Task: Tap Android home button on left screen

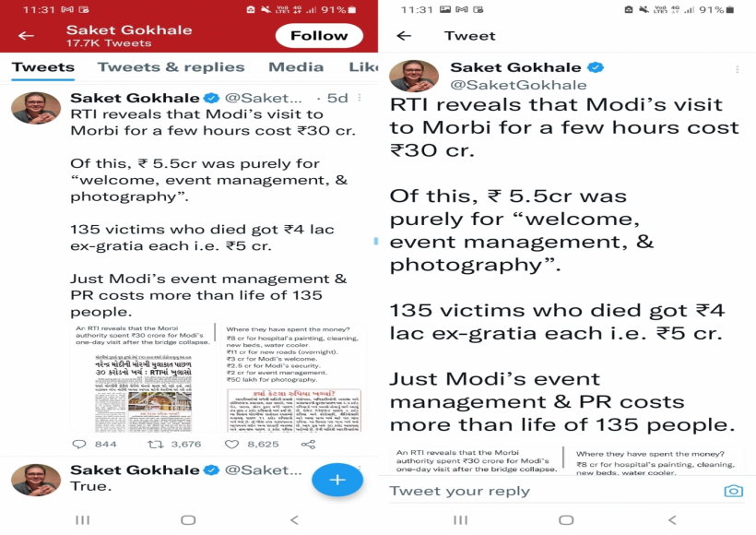Action: tap(188, 520)
